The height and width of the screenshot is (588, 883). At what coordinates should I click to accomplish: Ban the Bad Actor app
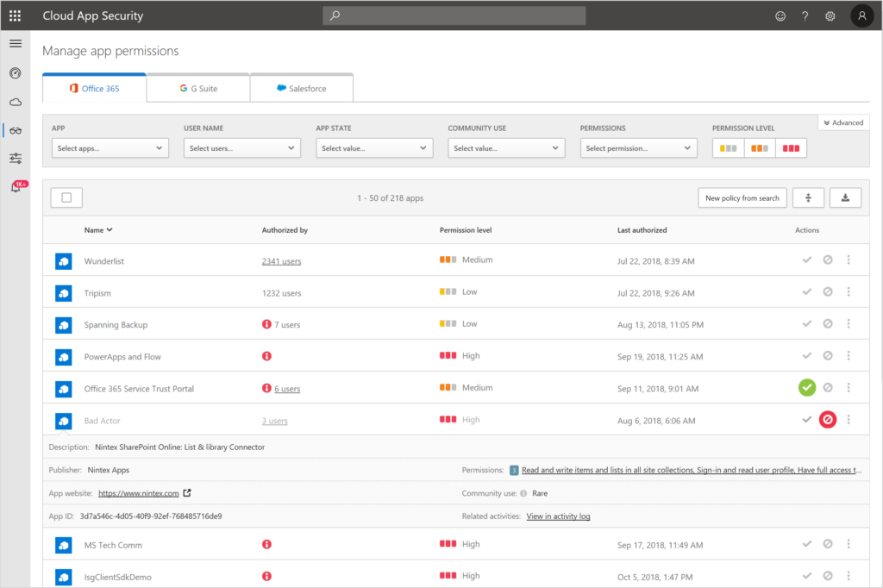coord(828,420)
